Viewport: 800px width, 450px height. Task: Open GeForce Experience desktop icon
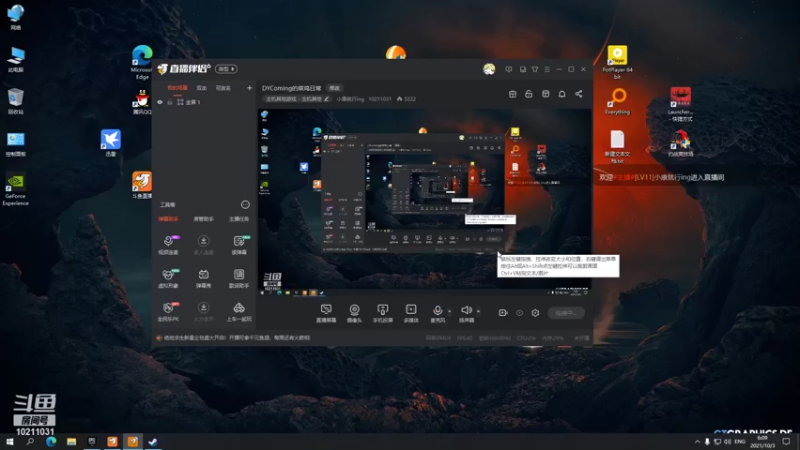point(15,190)
